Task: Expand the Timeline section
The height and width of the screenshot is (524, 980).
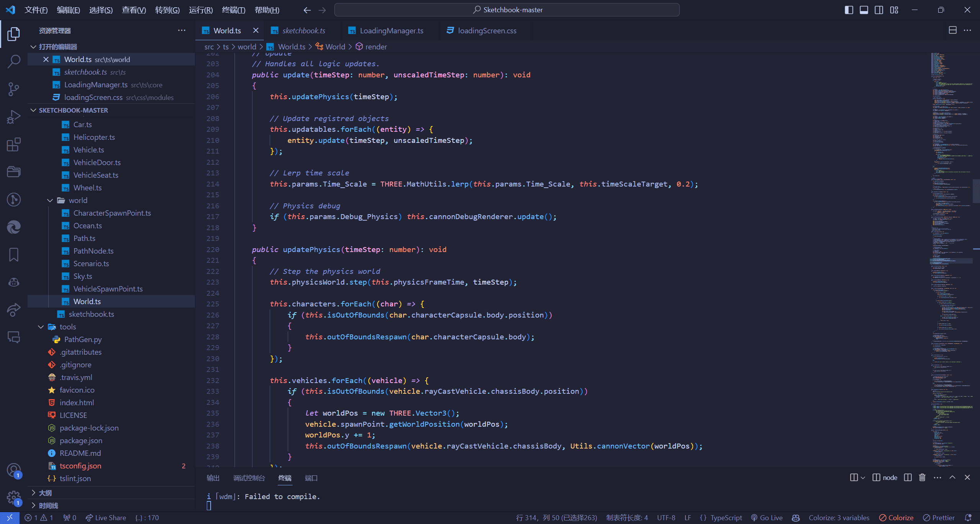Action: point(33,505)
